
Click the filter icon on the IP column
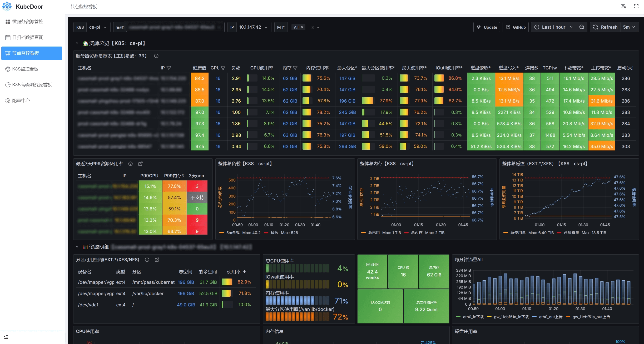(x=169, y=68)
